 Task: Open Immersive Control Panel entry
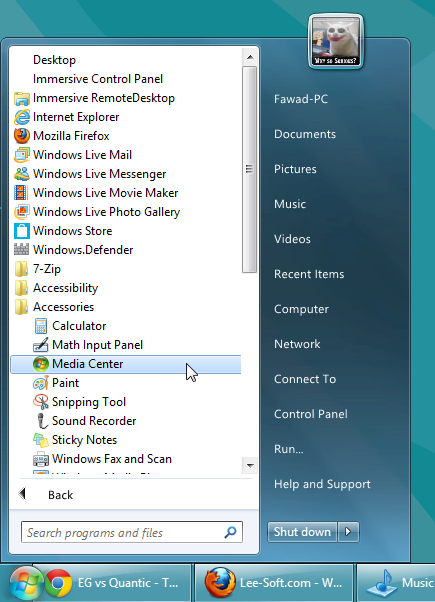coord(98,79)
